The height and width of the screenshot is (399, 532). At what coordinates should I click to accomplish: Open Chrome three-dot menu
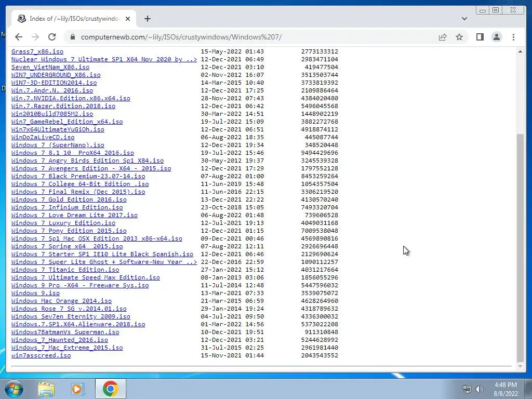pyautogui.click(x=513, y=37)
